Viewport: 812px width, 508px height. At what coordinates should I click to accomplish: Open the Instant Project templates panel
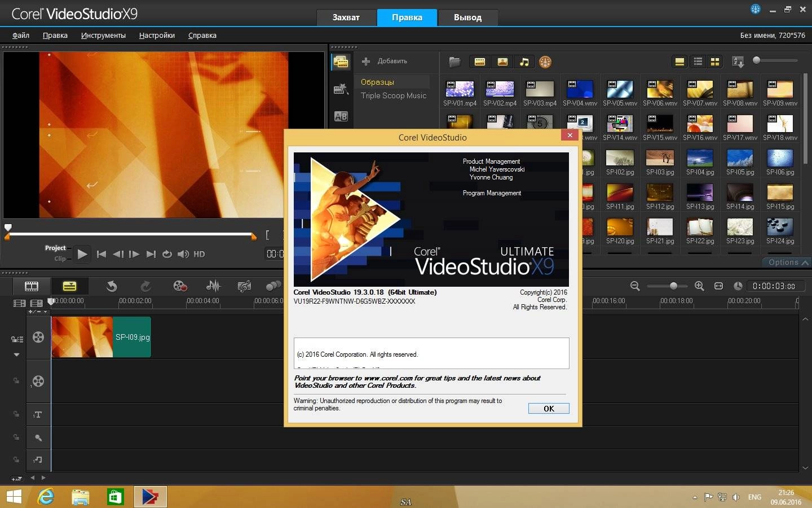(341, 89)
